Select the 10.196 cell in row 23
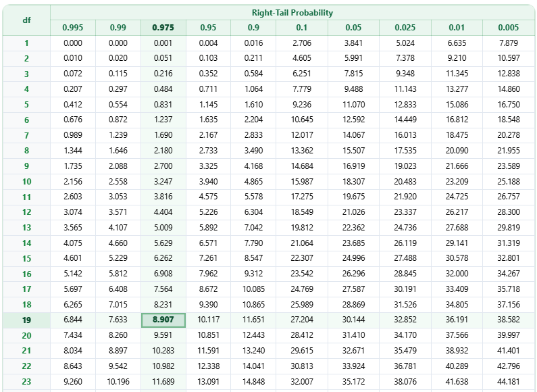Viewport: 537px width, 392px height. pos(118,382)
